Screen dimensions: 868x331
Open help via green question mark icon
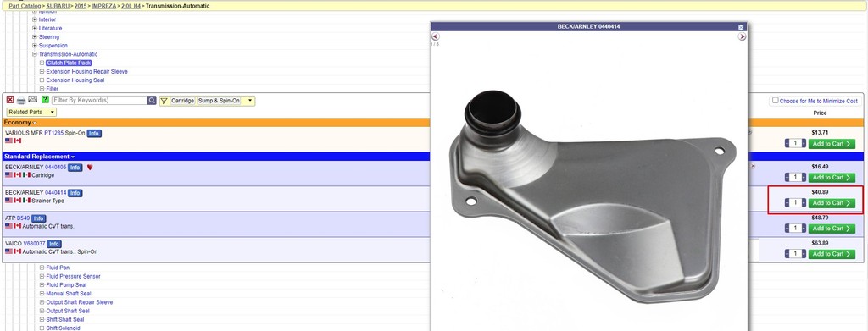[46, 99]
